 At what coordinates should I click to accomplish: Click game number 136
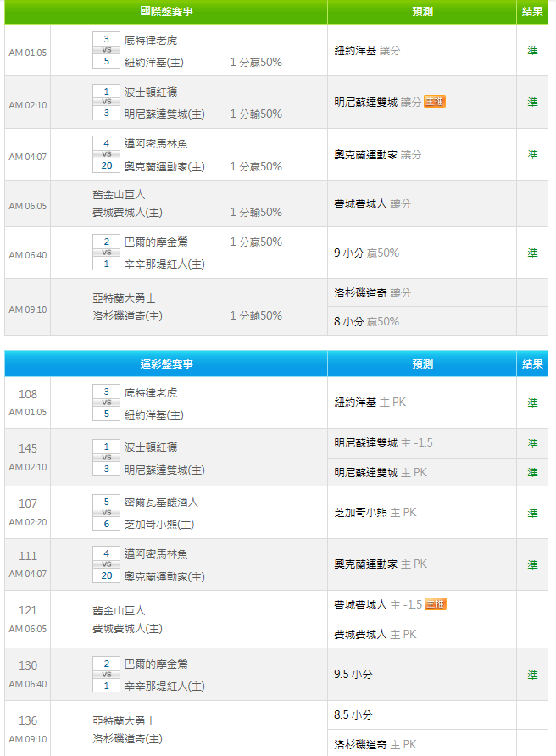tap(27, 720)
